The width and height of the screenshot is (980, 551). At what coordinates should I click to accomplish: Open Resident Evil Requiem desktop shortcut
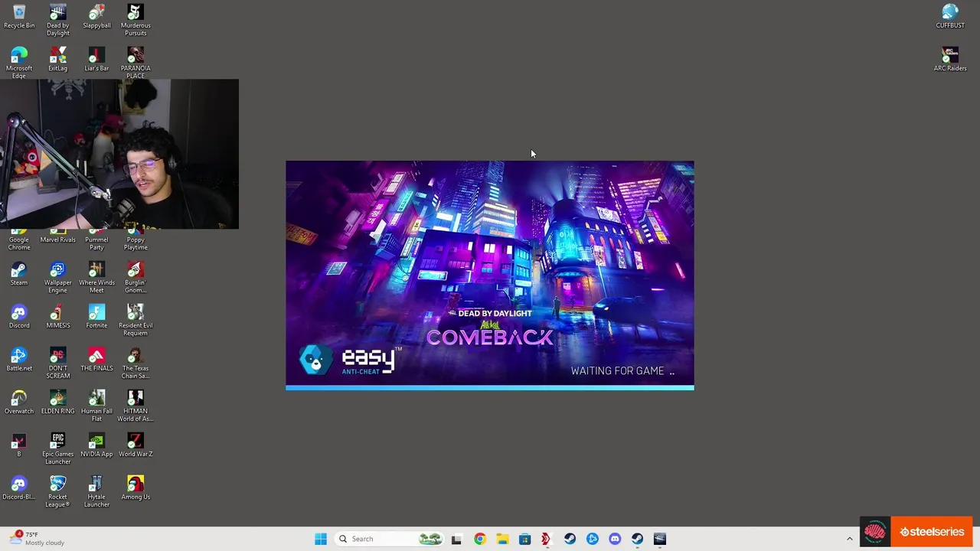[x=136, y=320]
